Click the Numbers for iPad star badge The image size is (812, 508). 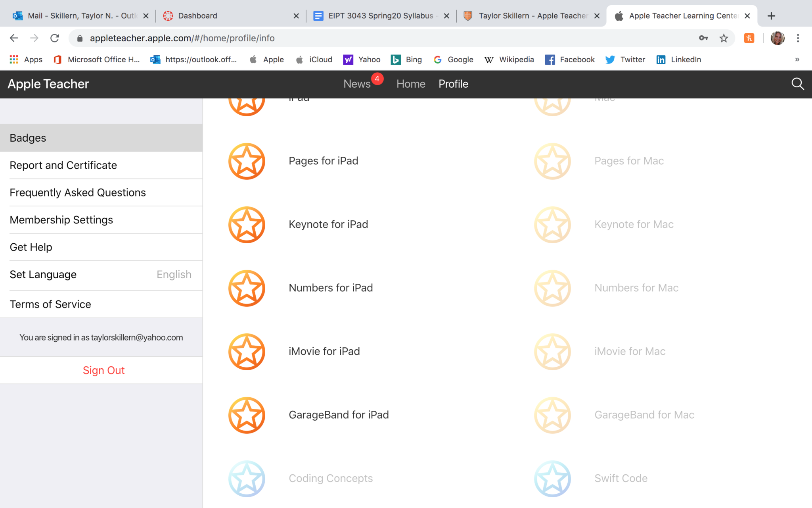pyautogui.click(x=247, y=288)
